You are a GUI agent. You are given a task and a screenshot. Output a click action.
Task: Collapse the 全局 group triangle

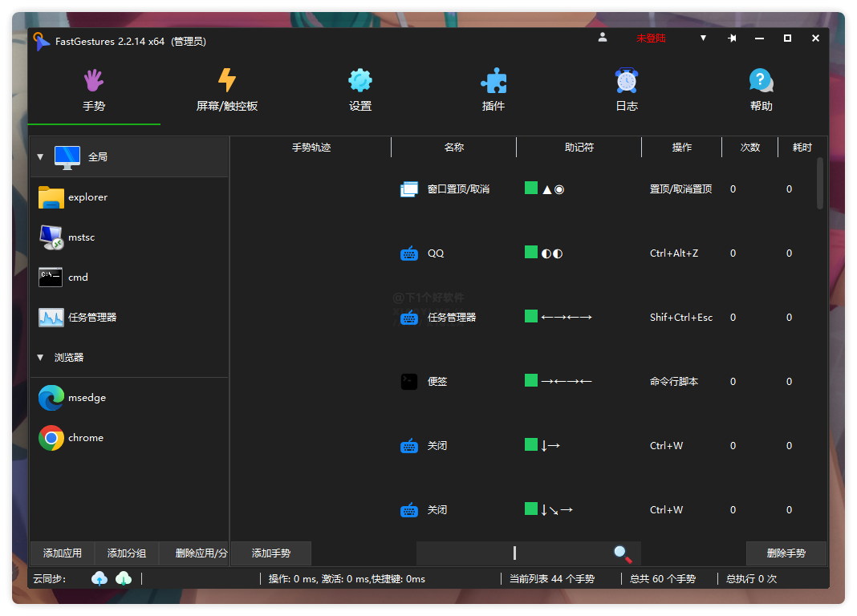pos(40,156)
